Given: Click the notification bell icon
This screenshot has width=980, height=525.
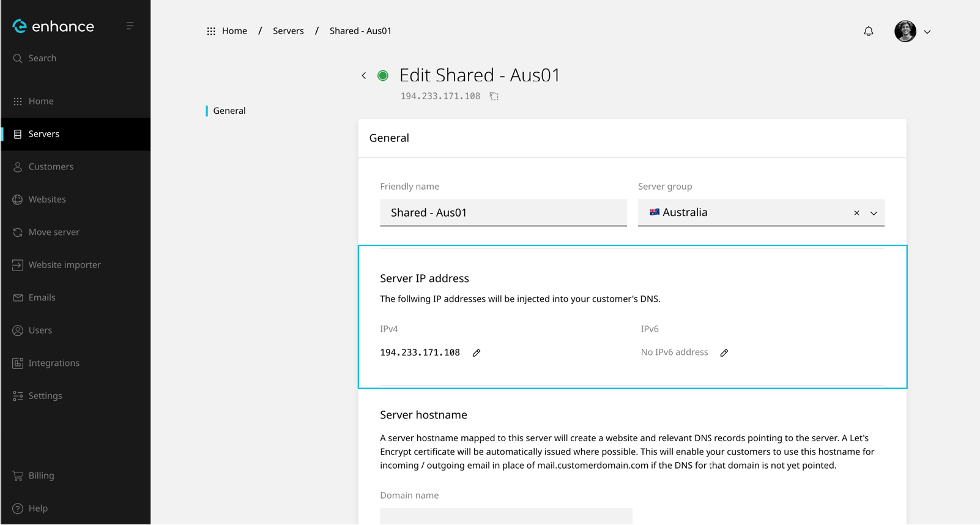Looking at the screenshot, I should tap(868, 31).
